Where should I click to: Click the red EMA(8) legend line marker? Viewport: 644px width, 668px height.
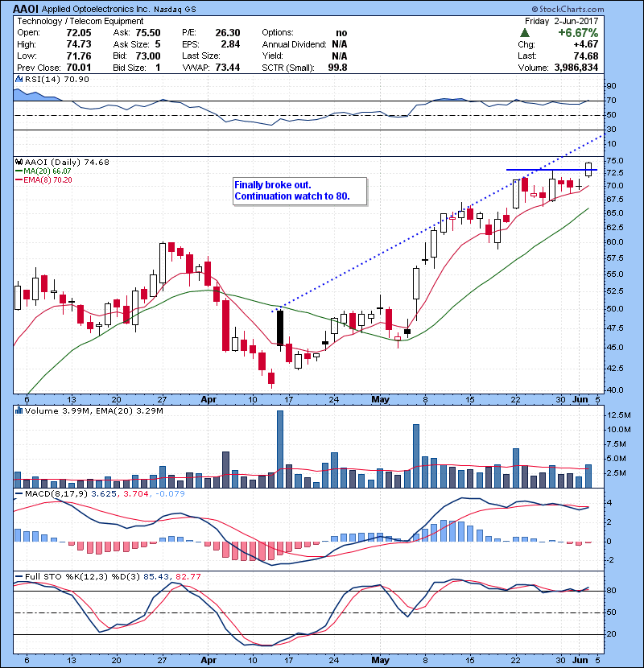(x=19, y=180)
